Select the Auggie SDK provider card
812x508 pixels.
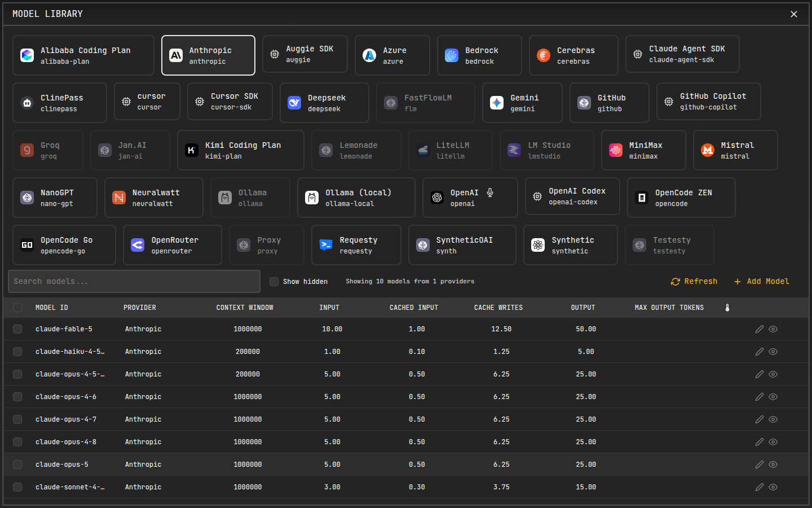[305, 54]
